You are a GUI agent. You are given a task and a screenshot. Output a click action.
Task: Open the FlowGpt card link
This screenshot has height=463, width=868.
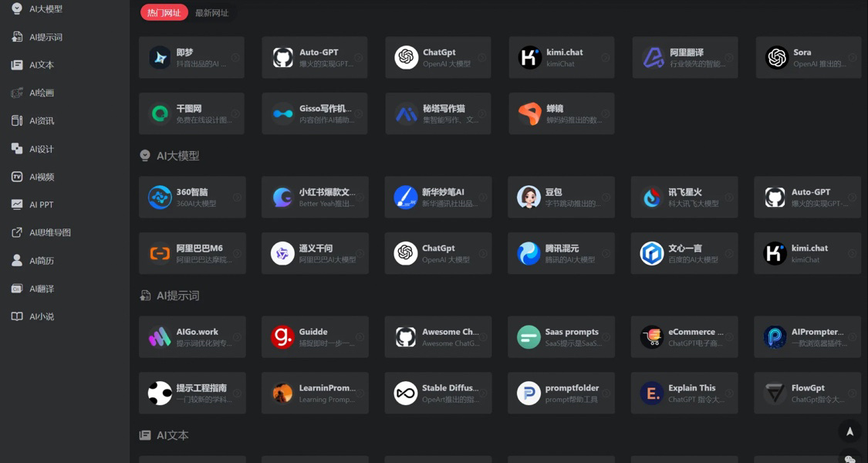click(808, 393)
